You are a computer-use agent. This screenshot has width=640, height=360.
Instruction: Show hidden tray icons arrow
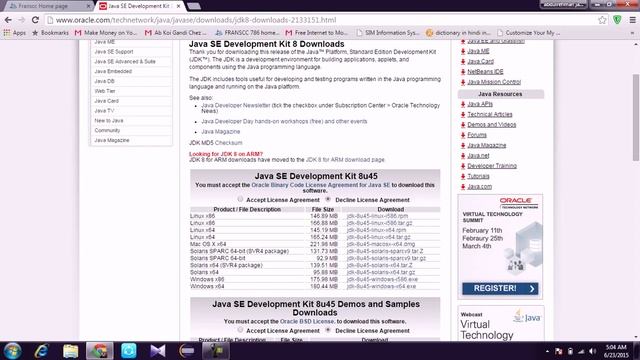point(547,351)
